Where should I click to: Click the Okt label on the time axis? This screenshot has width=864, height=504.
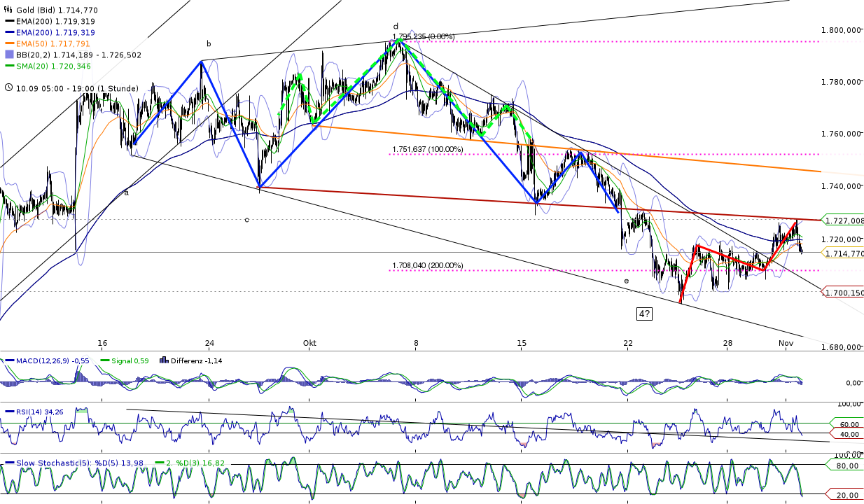[x=308, y=344]
